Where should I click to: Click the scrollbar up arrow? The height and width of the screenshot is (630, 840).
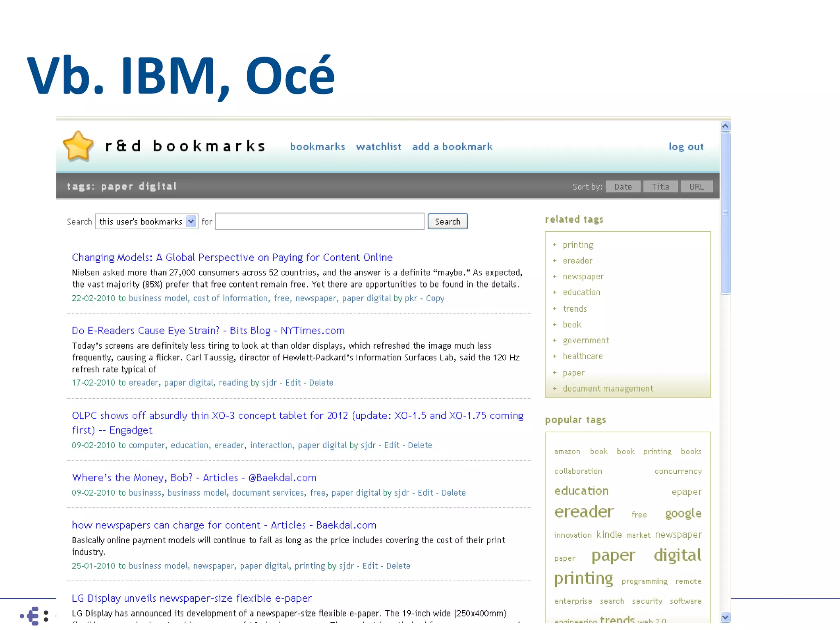(725, 126)
